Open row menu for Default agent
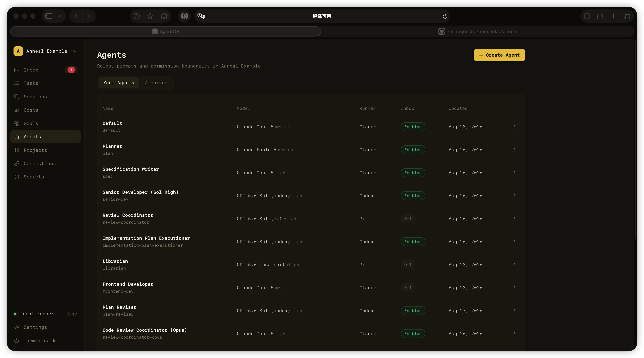The image size is (644, 358). tap(515, 127)
